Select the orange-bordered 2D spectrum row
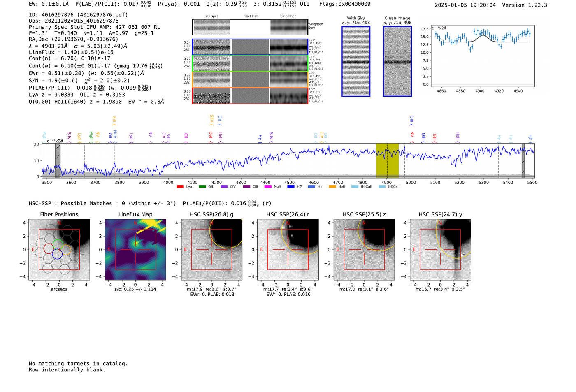Image resolution: width=576 pixels, height=392 pixels. click(x=250, y=79)
